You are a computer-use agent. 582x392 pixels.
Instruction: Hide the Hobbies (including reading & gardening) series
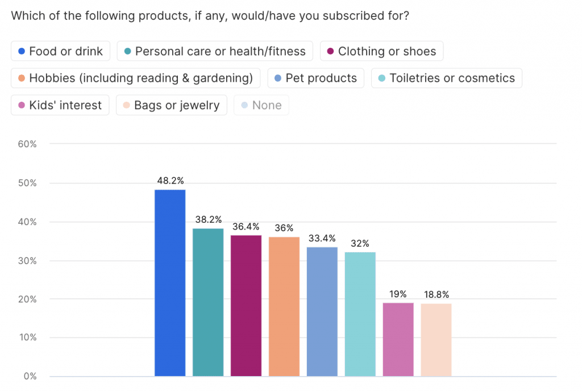(x=135, y=78)
